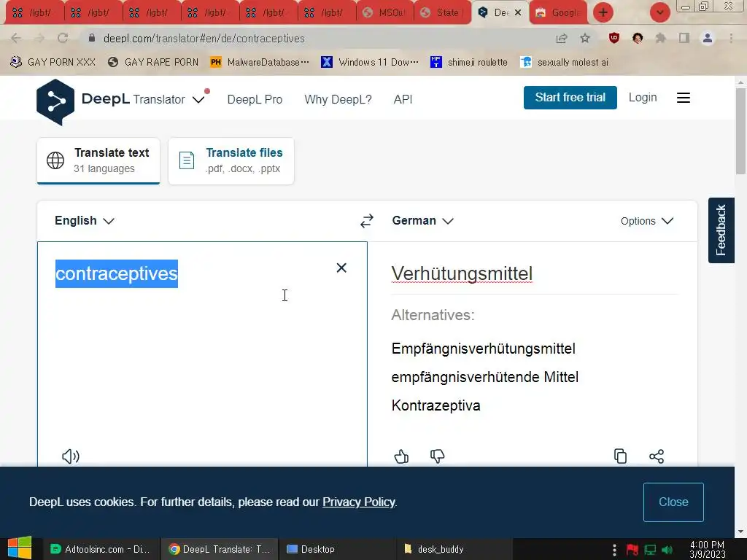The width and height of the screenshot is (747, 560).
Task: Open the Why DeepL? menu item
Action: [338, 99]
